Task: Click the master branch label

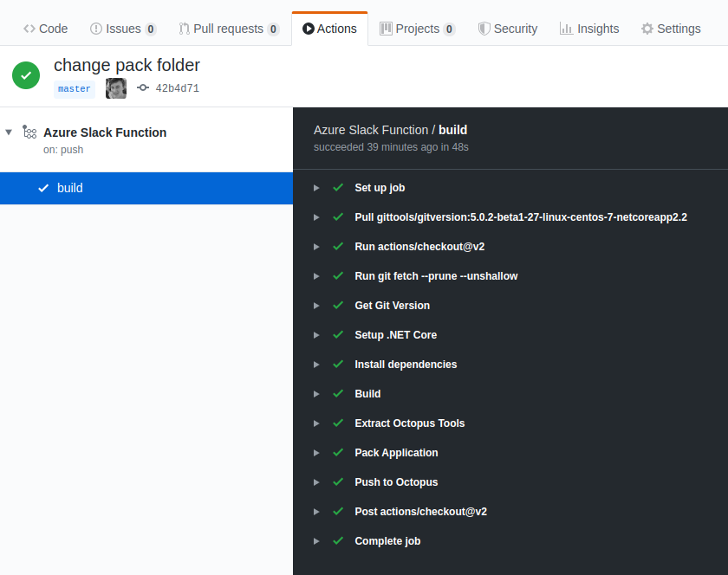Action: point(75,88)
